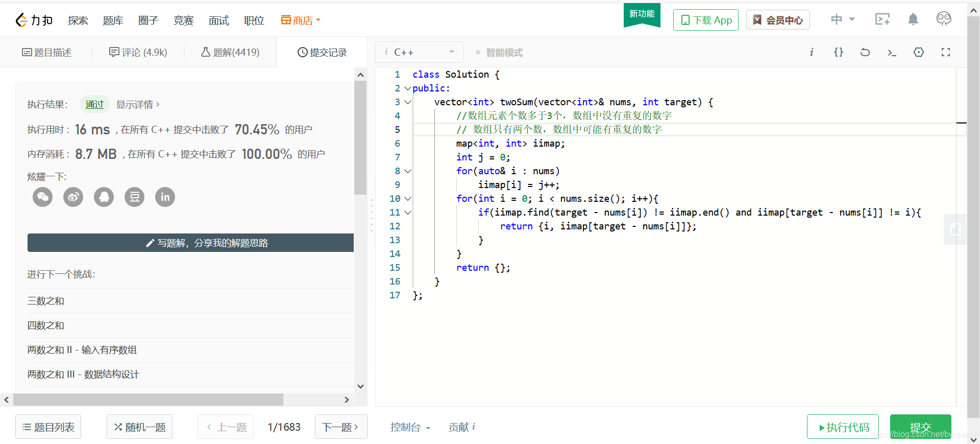Open the C++ language dropdown

[420, 52]
